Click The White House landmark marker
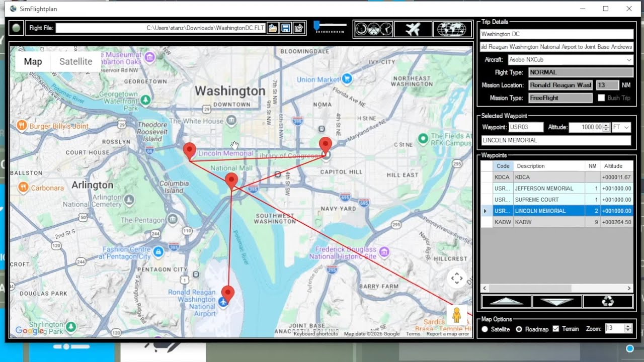 [x=231, y=120]
